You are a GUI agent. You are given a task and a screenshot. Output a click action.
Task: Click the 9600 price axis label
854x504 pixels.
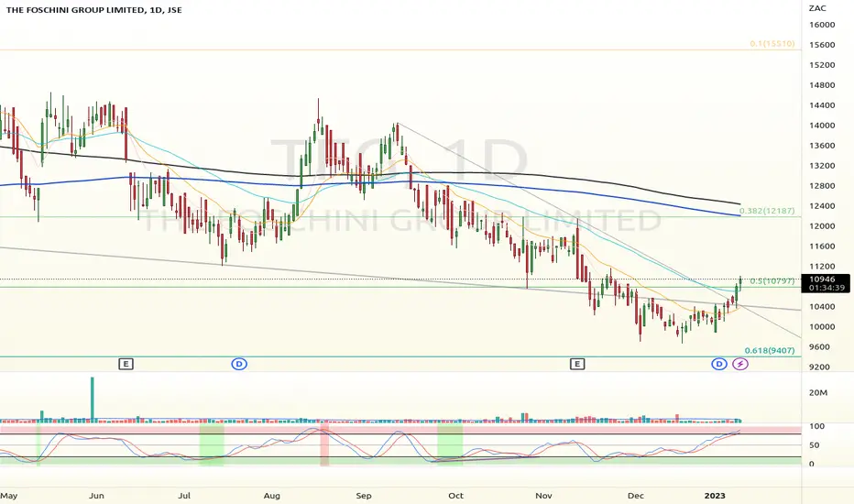tap(820, 347)
